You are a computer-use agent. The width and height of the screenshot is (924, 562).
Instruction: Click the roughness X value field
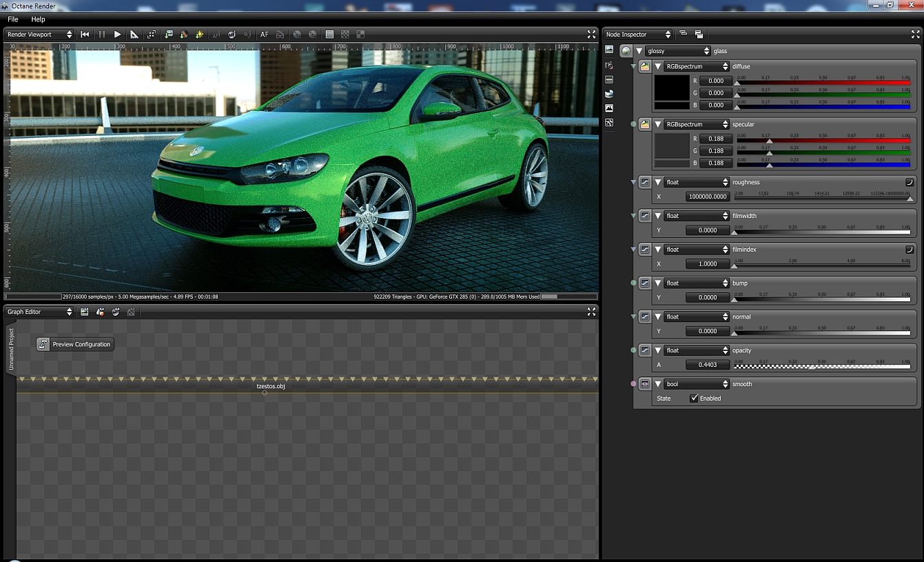click(x=708, y=197)
